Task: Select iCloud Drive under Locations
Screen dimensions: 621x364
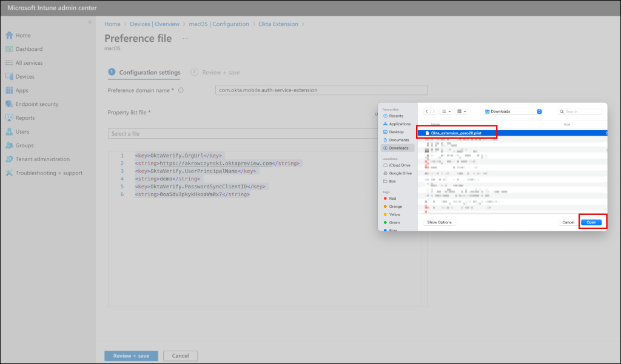Action: (400, 165)
